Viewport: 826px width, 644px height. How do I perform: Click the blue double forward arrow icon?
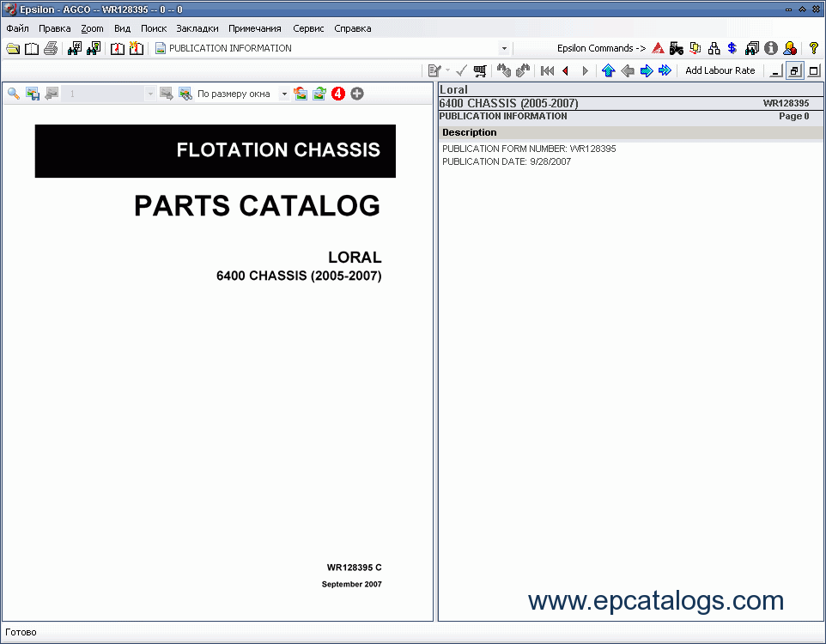click(665, 70)
